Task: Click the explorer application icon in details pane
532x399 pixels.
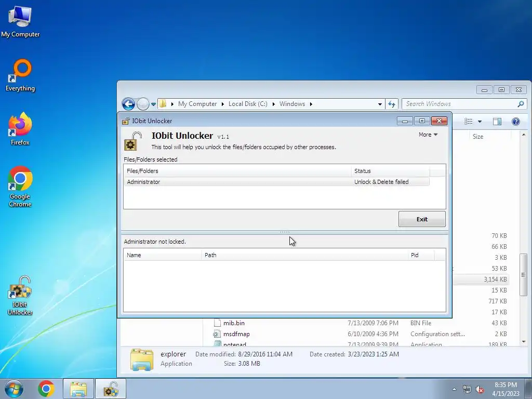Action: click(141, 359)
